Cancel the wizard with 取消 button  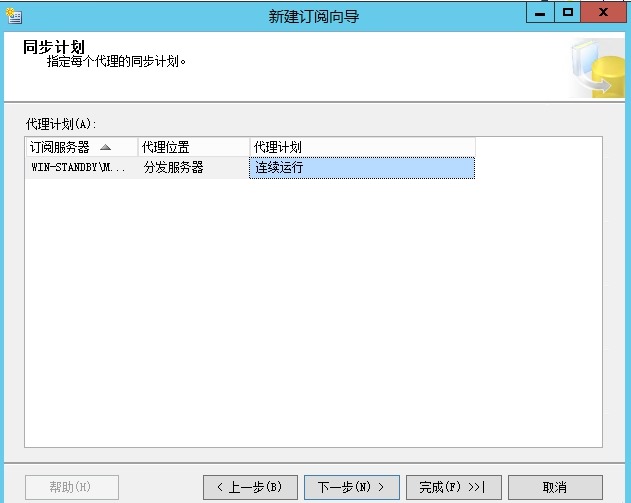(x=555, y=487)
